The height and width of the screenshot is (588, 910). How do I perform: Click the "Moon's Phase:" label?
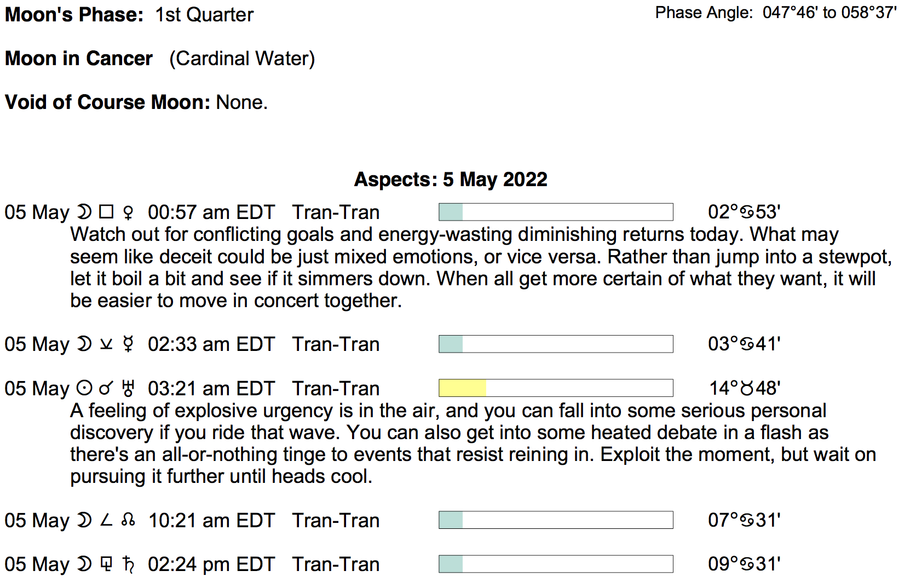tap(74, 15)
